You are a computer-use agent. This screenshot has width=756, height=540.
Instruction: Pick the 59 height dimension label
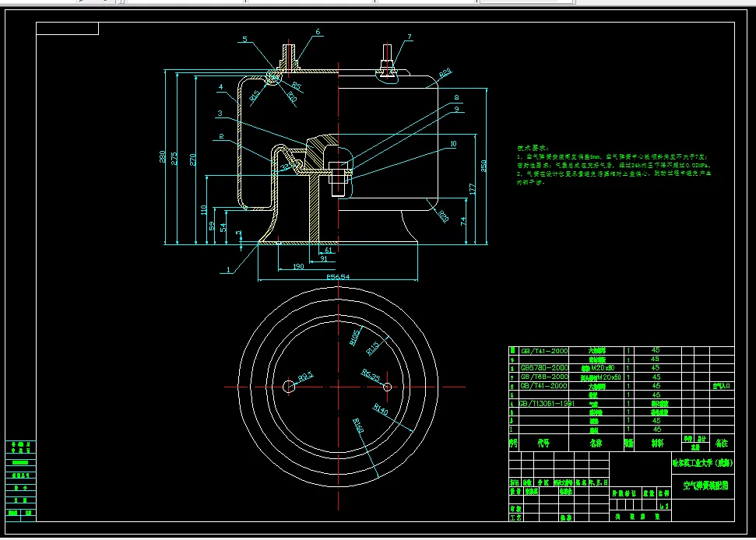point(212,226)
